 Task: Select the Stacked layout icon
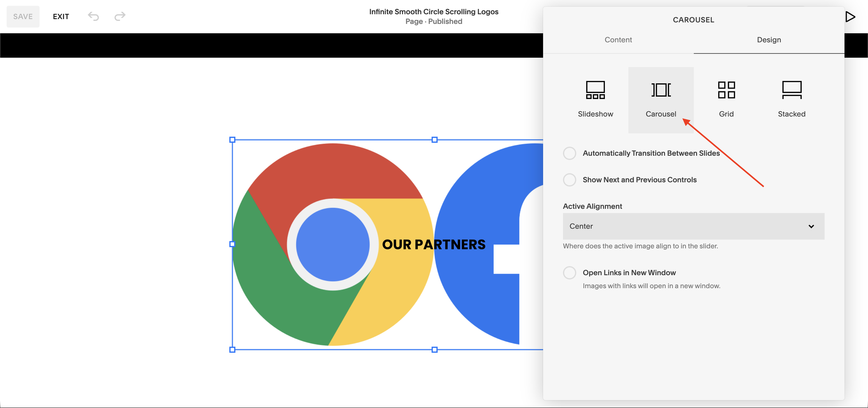pos(792,90)
